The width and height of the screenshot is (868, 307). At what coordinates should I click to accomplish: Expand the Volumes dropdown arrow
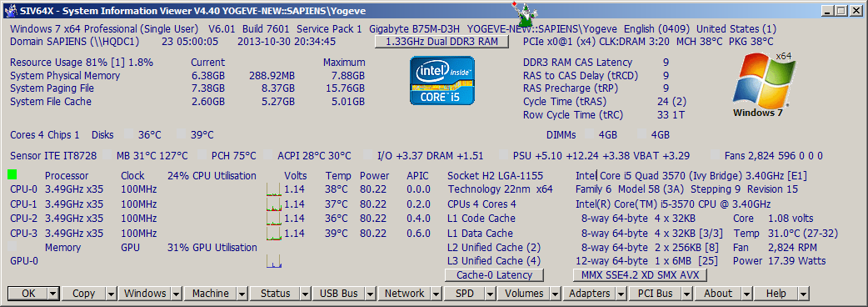[x=556, y=294]
